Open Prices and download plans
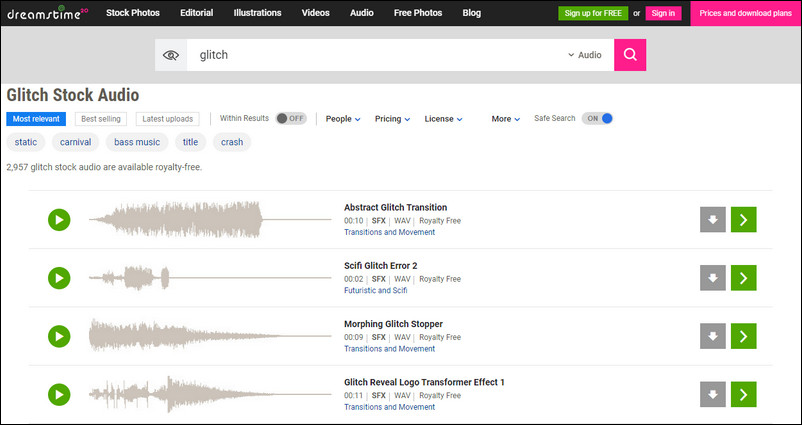Image resolution: width=802 pixels, height=425 pixels. point(746,13)
